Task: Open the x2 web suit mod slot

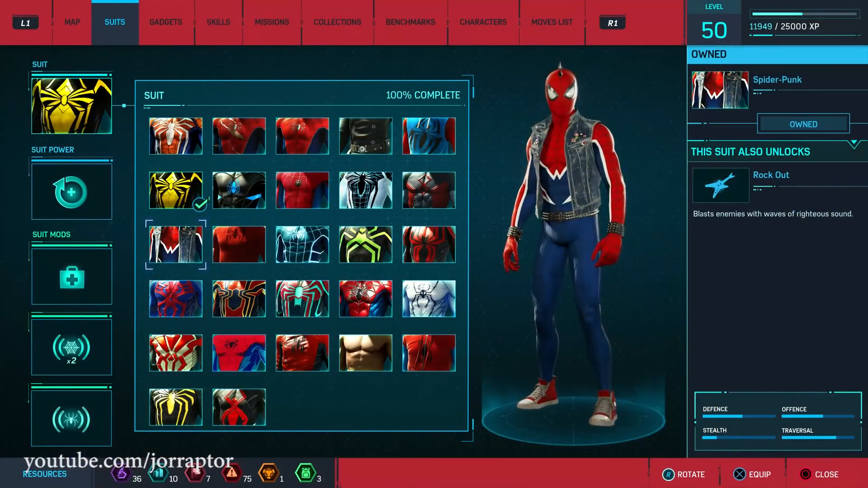Action: point(71,347)
